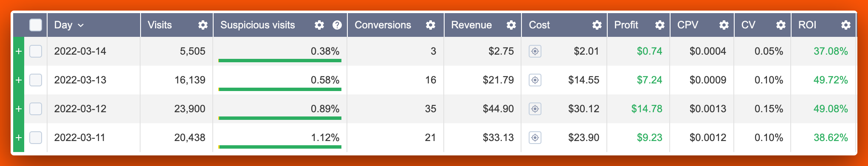Open Revenue column settings gear

coord(511,25)
